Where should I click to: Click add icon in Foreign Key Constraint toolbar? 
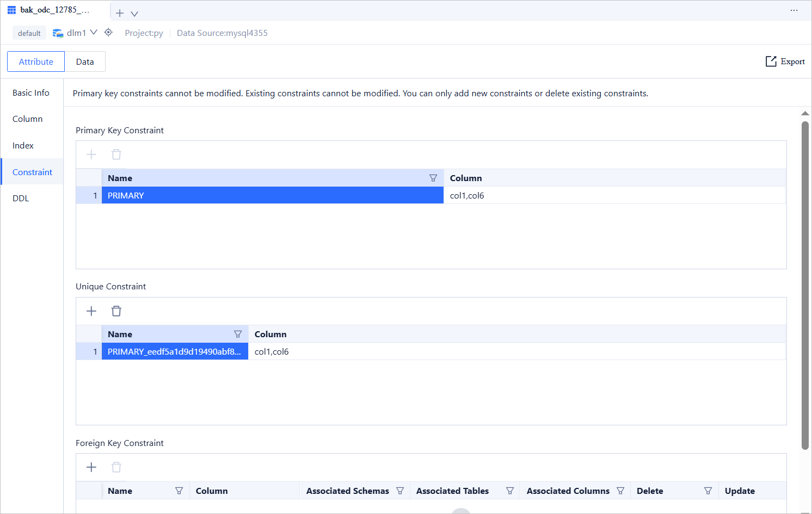[91, 467]
